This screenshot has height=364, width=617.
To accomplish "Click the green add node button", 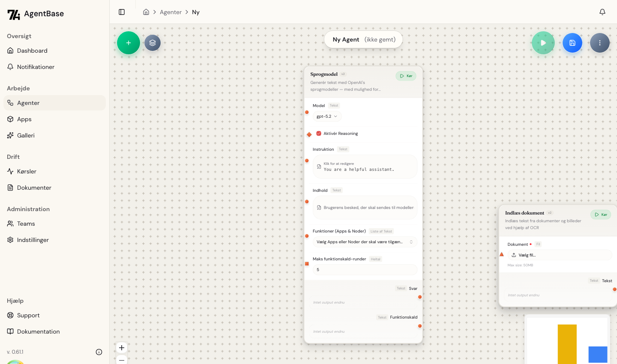I will (129, 43).
